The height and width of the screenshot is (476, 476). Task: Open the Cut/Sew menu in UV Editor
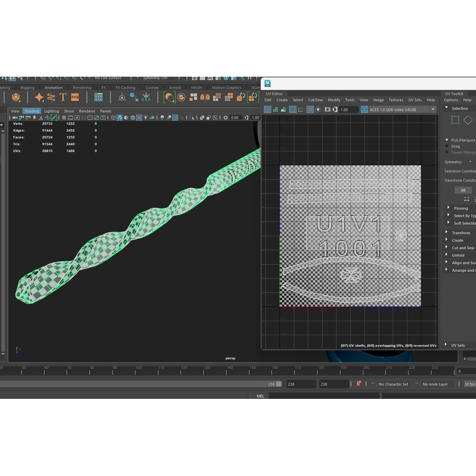point(315,100)
